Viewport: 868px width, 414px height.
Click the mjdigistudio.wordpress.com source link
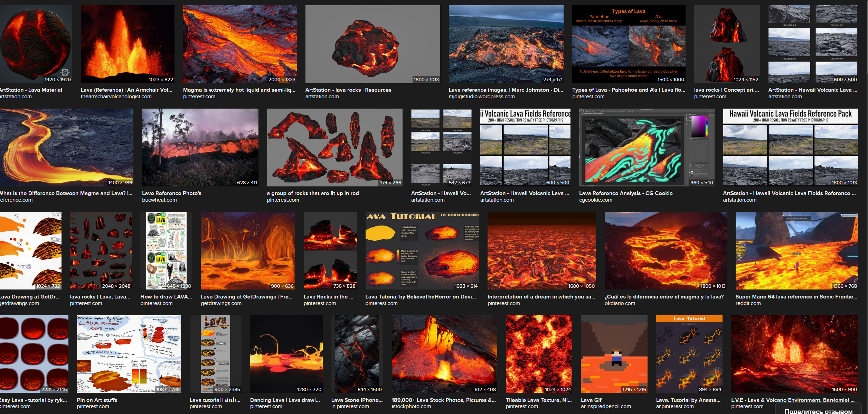click(x=481, y=96)
